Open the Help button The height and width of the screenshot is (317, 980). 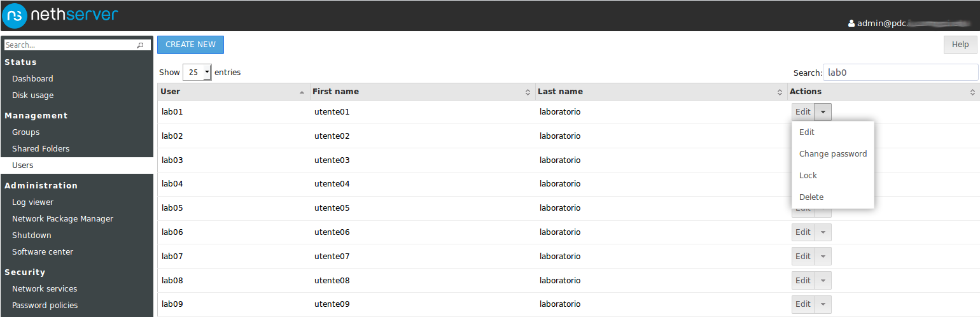pos(960,45)
